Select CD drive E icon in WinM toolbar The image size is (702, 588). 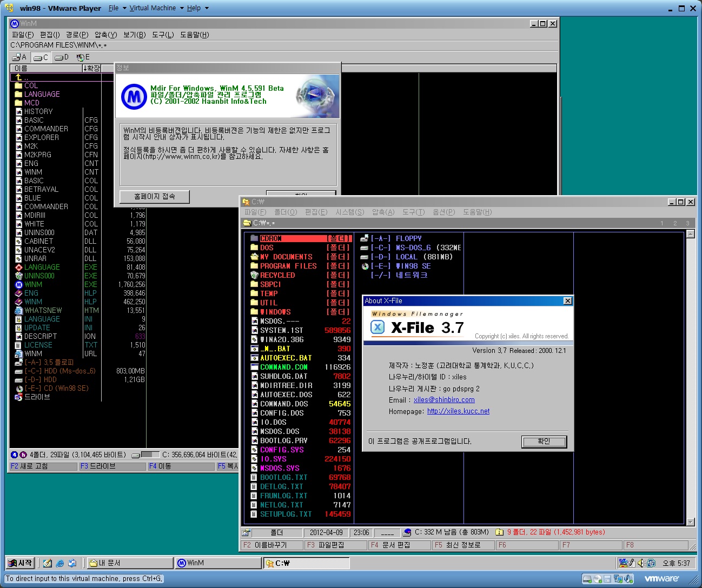pos(83,57)
